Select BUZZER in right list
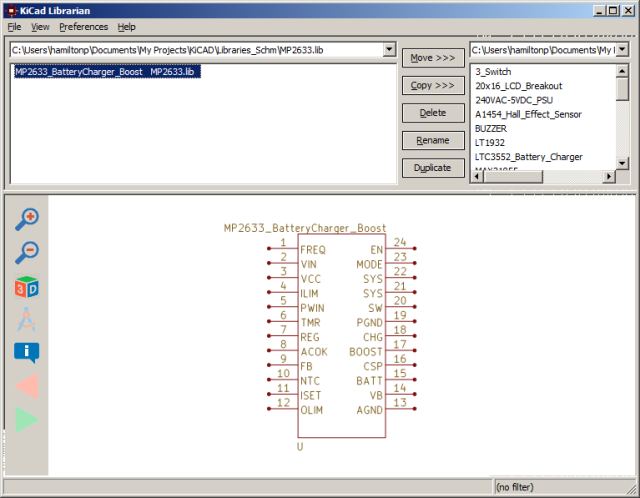This screenshot has width=640, height=498. tap(491, 129)
